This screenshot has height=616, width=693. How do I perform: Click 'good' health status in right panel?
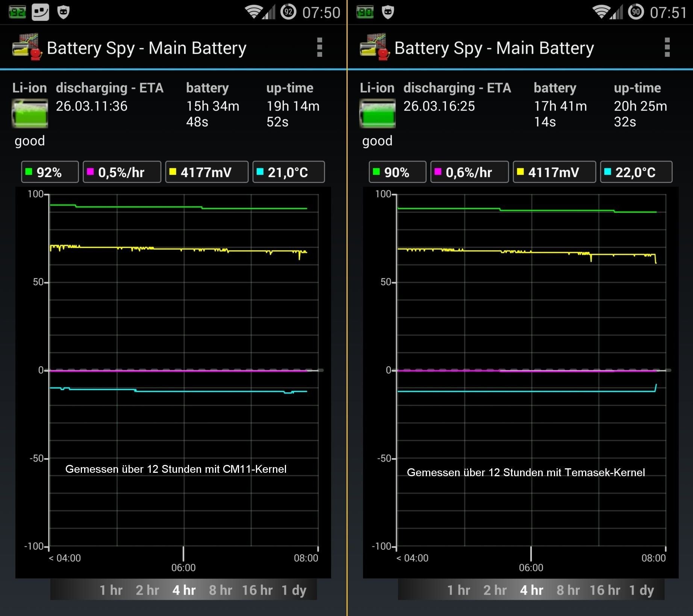[x=377, y=141]
